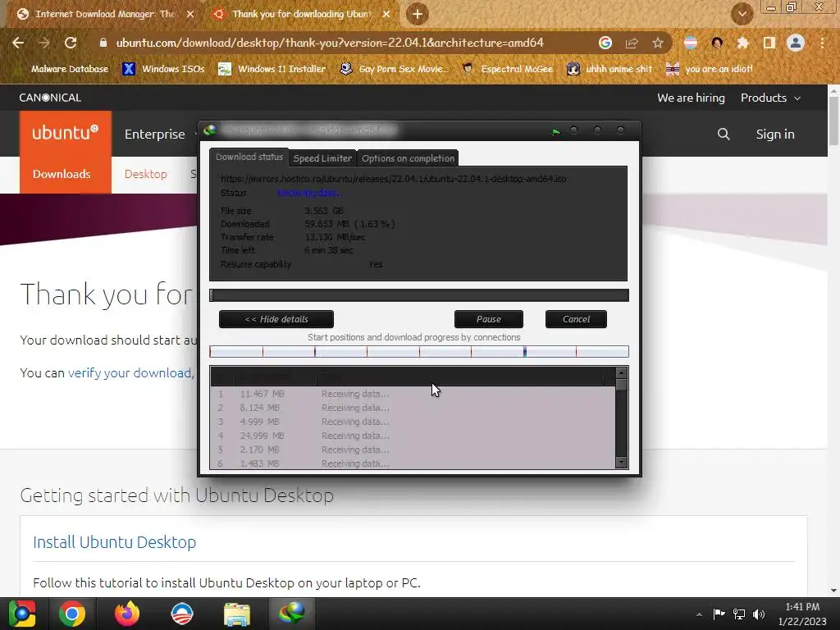Bookmark this page with the star icon
This screenshot has height=630, width=840.
point(658,43)
